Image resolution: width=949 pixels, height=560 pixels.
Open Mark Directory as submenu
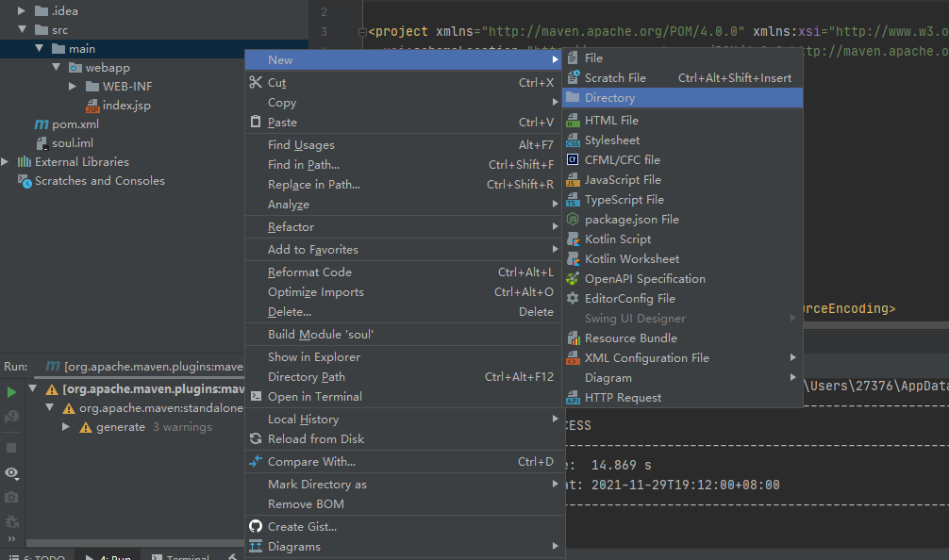pyautogui.click(x=405, y=484)
